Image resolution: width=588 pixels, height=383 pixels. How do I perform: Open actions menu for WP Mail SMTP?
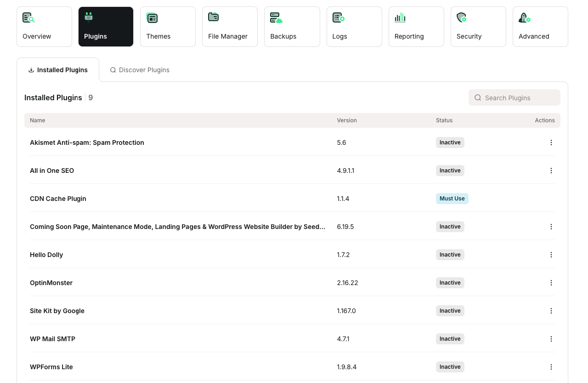pos(551,339)
